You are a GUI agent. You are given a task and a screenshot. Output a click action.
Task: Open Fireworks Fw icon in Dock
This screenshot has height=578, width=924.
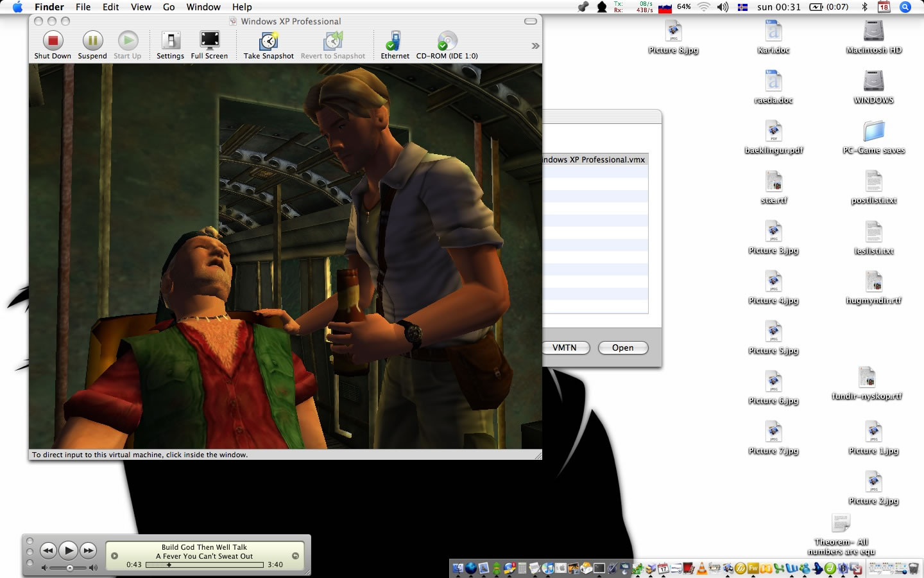click(x=753, y=568)
